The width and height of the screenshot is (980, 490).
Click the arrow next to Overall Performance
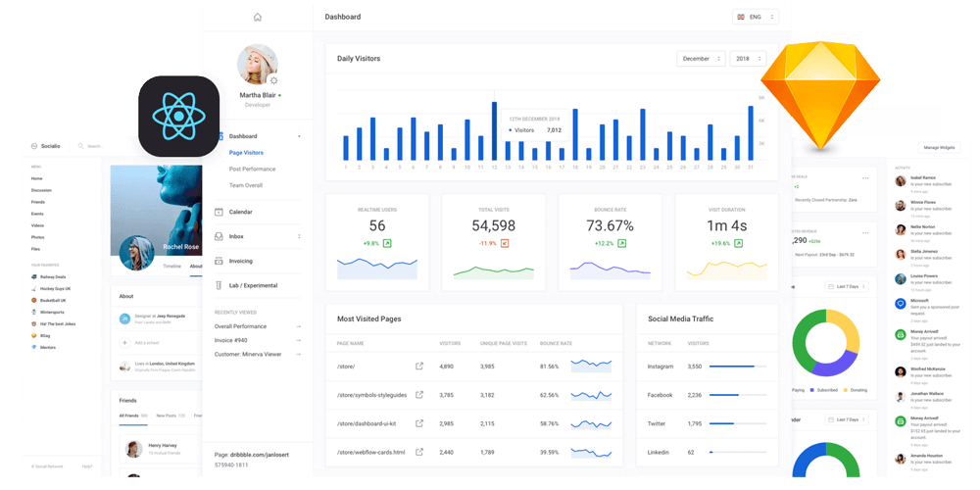pos(299,327)
